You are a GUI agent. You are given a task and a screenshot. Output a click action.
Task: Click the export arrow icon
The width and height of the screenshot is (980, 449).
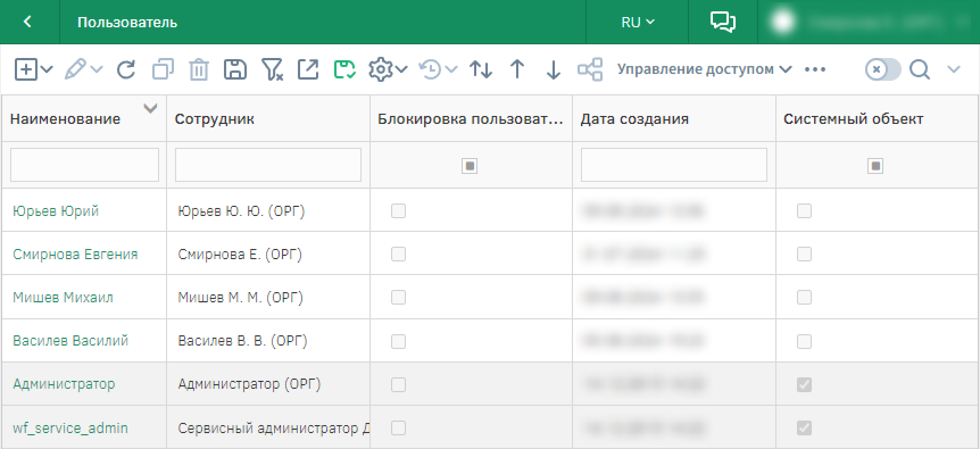(308, 70)
